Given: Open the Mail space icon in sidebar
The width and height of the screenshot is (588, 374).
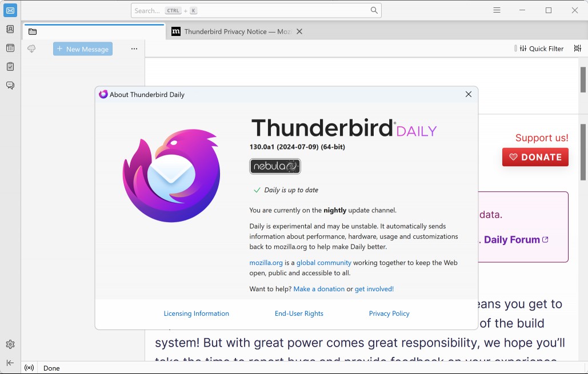Looking at the screenshot, I should 10,10.
